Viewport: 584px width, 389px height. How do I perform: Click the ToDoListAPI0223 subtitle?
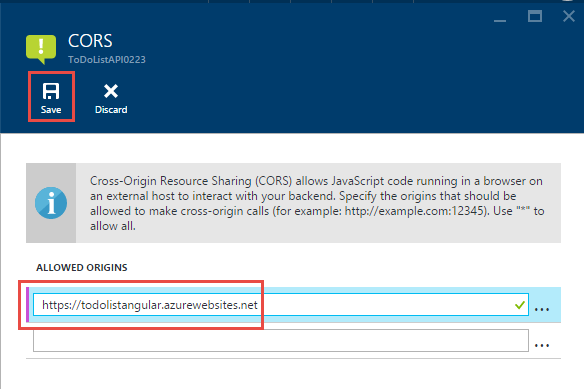(x=107, y=60)
